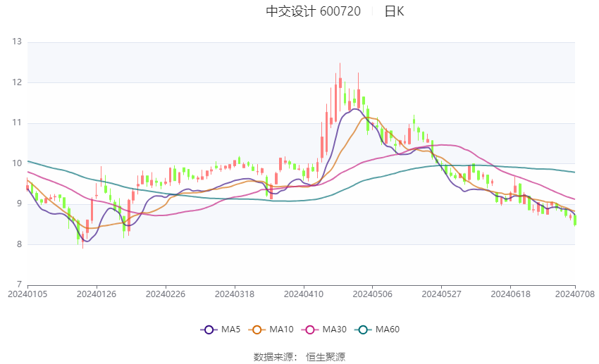Click the 20240226 date axis label
599x364 pixels.
tap(166, 294)
